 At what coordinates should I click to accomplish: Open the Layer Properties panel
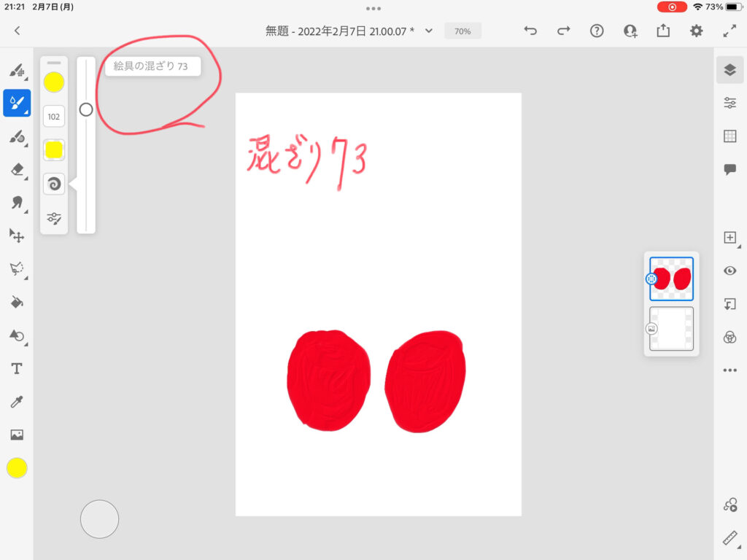(x=729, y=103)
